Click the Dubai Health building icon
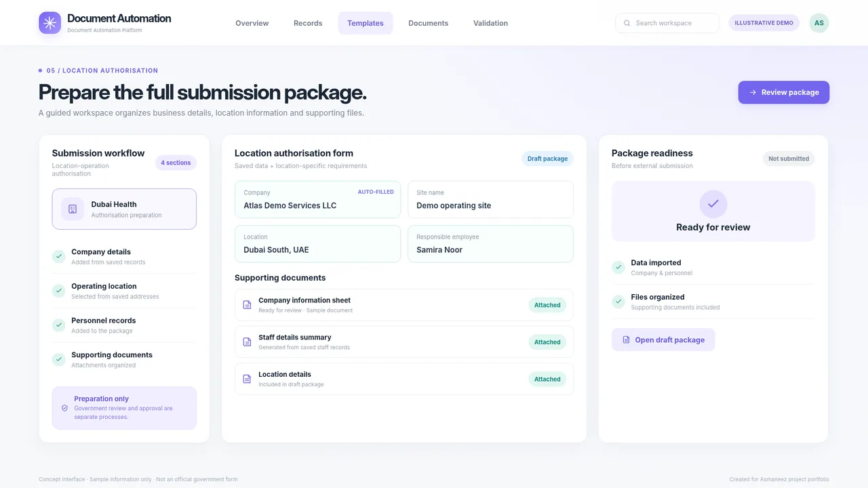The width and height of the screenshot is (868, 488). pyautogui.click(x=73, y=209)
